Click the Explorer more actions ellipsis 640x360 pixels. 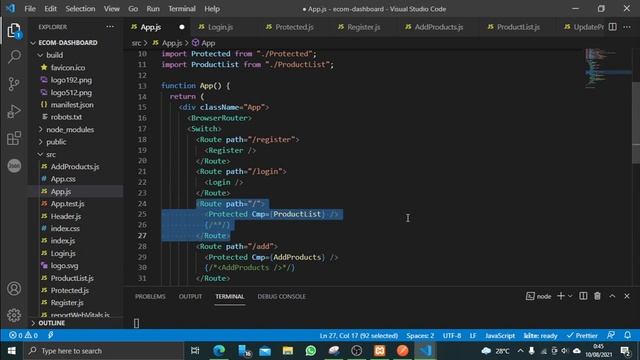(110, 27)
